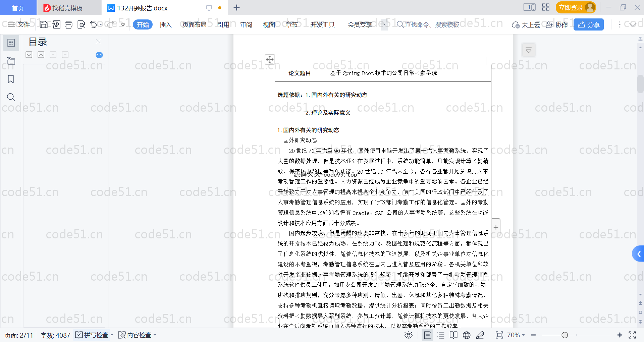Open the 文件 menu
The image size is (644, 342).
pyautogui.click(x=19, y=24)
